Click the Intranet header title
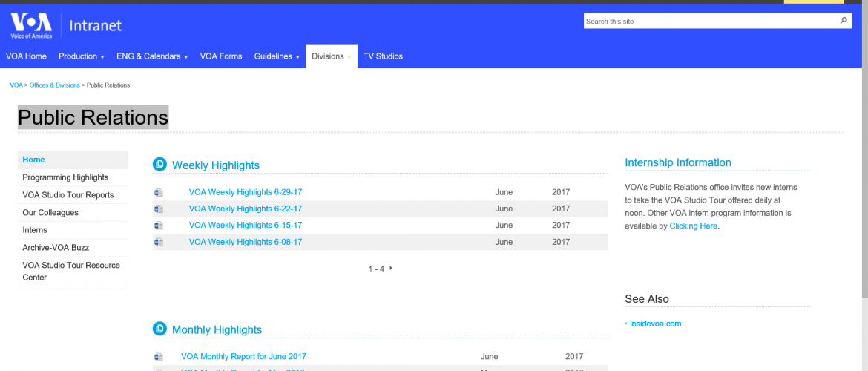 click(95, 25)
